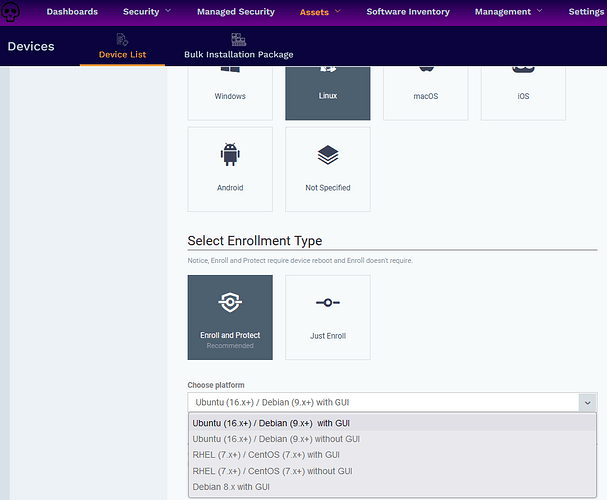607x500 pixels.
Task: Pick the macOS operating system tile
Action: [x=425, y=90]
